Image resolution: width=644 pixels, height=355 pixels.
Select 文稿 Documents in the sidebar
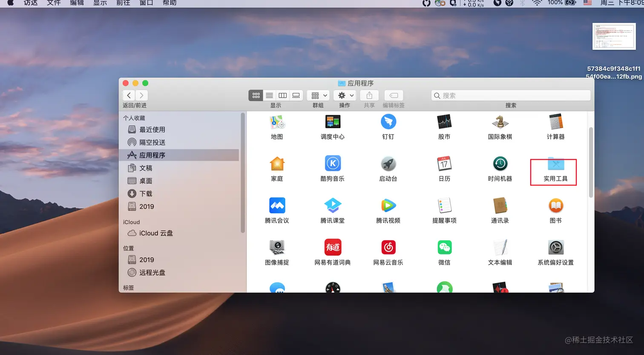(179, 168)
